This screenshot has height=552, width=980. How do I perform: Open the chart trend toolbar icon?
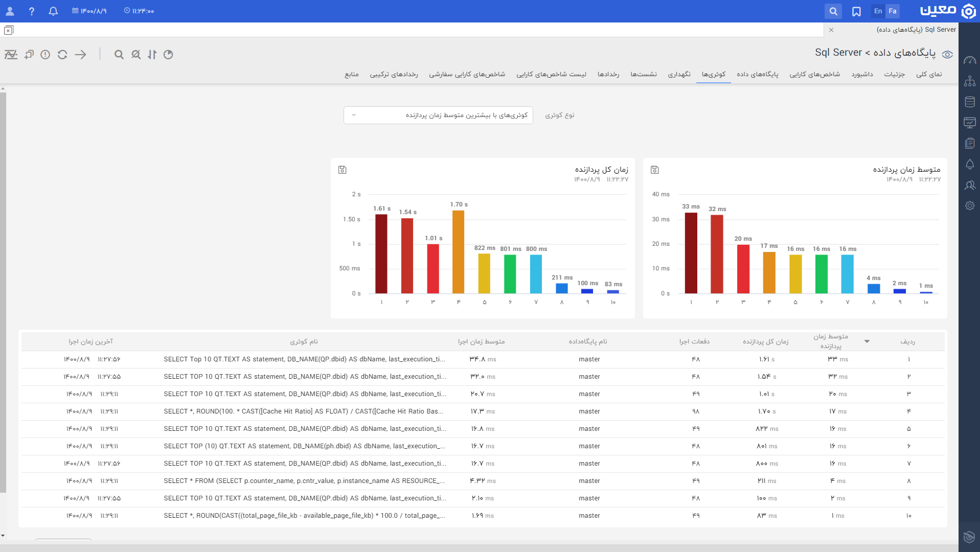click(x=11, y=54)
